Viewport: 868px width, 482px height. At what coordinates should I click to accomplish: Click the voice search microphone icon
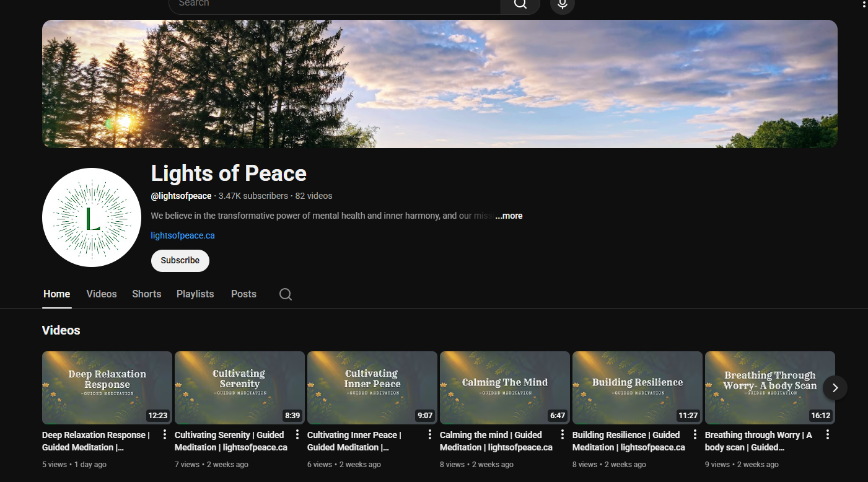pos(562,4)
